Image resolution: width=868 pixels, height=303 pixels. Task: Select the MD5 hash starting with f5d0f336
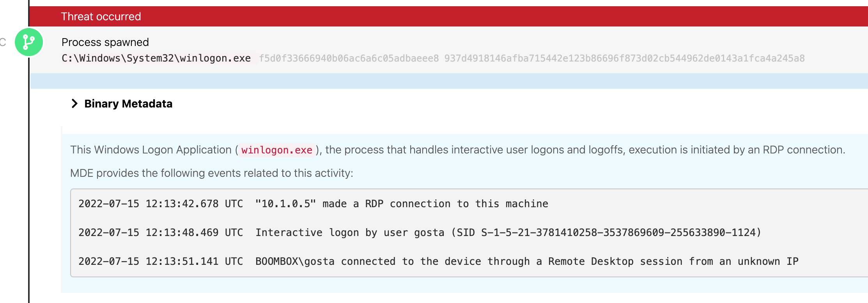pyautogui.click(x=349, y=58)
